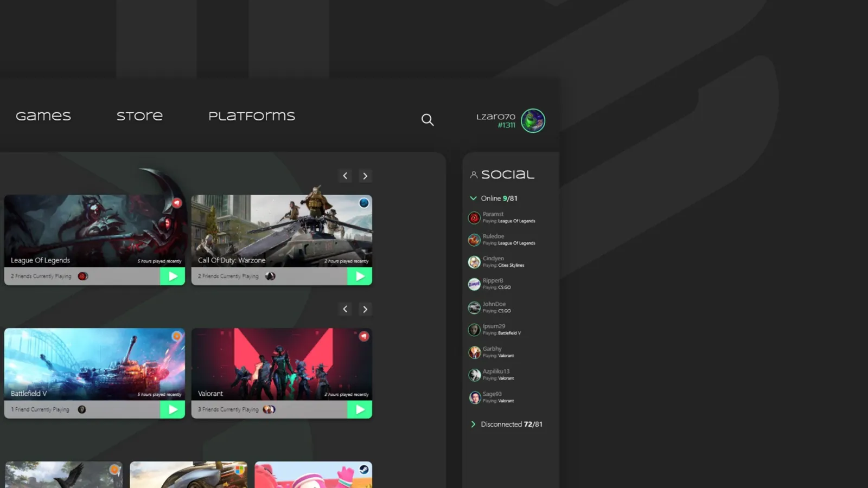This screenshot has height=488, width=868.
Task: Switch to the Games tab
Action: point(43,116)
